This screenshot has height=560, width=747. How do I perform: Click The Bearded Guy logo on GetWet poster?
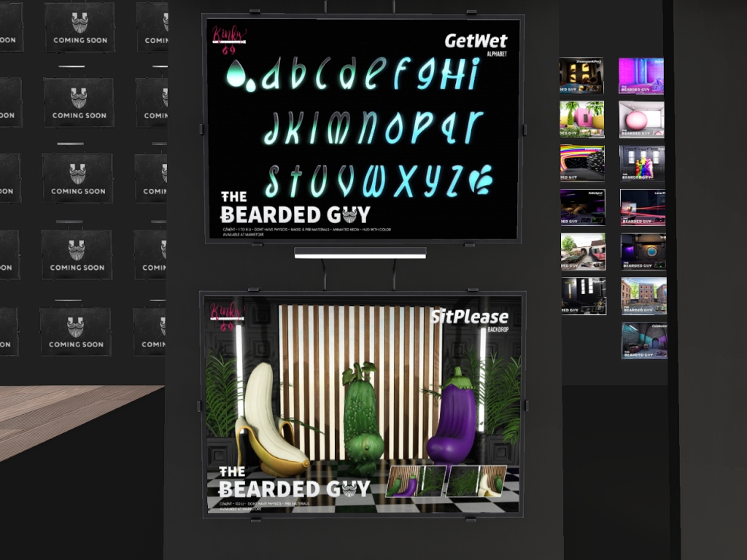[295, 208]
